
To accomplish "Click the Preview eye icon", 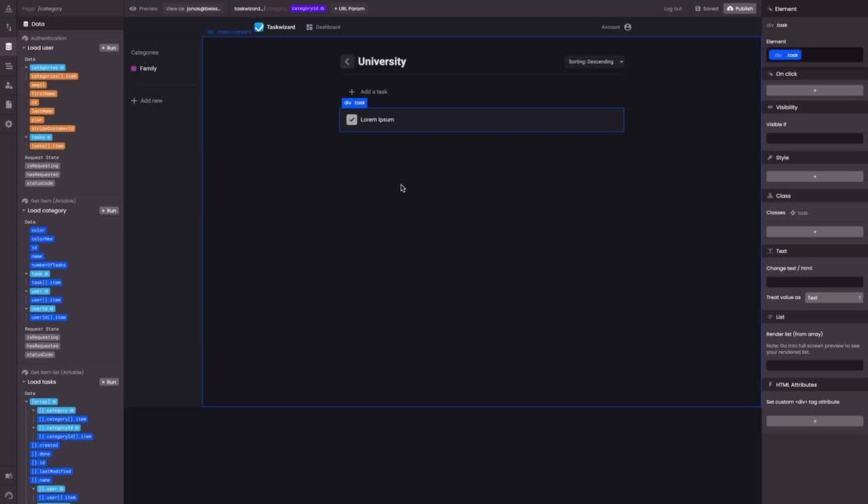I will tap(133, 9).
